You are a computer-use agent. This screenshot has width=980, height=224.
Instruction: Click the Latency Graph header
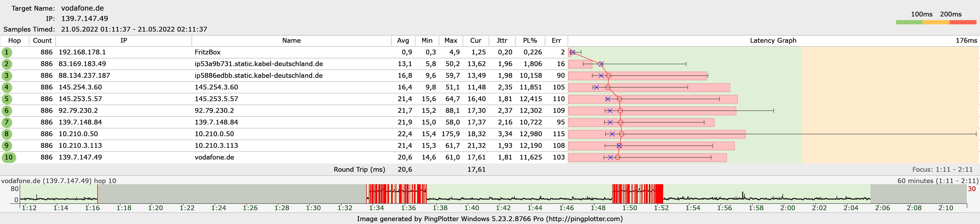click(773, 40)
